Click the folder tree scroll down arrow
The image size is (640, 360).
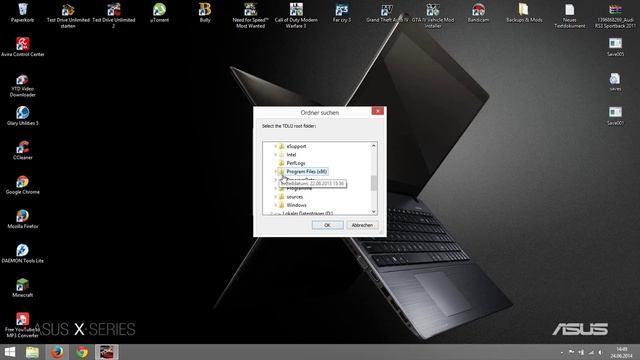click(x=373, y=211)
